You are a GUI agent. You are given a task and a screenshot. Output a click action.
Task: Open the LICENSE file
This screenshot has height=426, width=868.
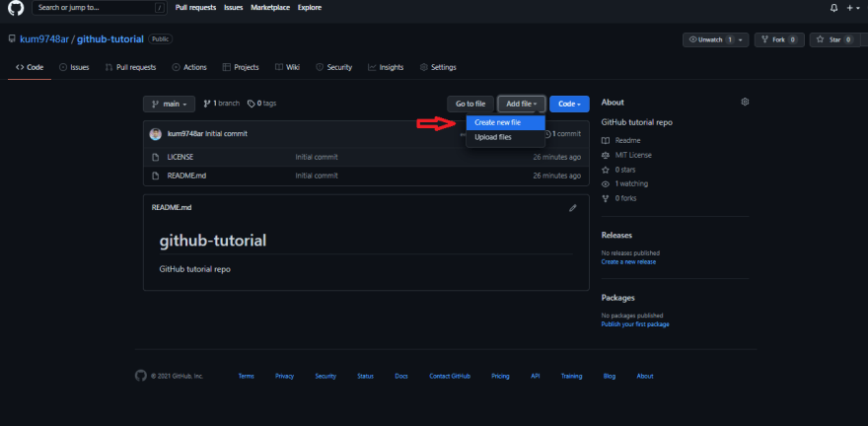tap(181, 157)
